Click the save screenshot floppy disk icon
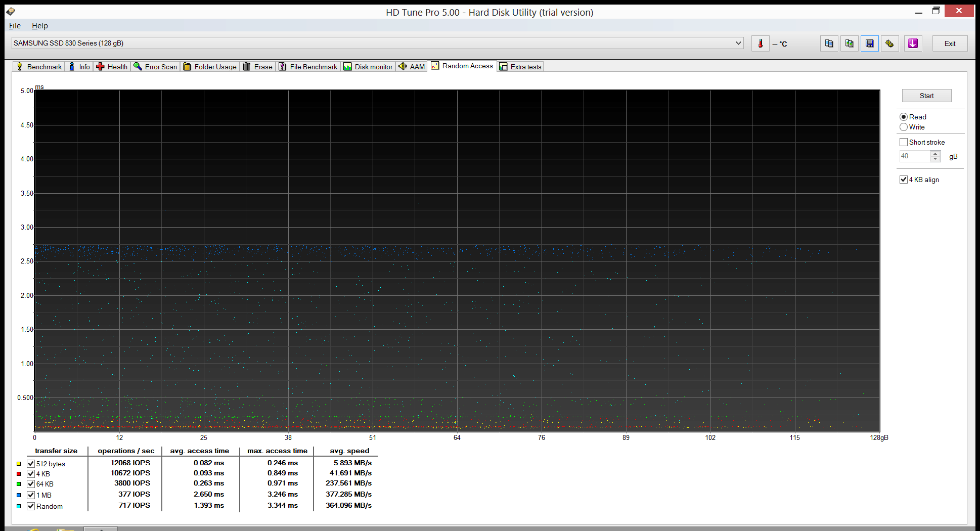 coord(869,43)
